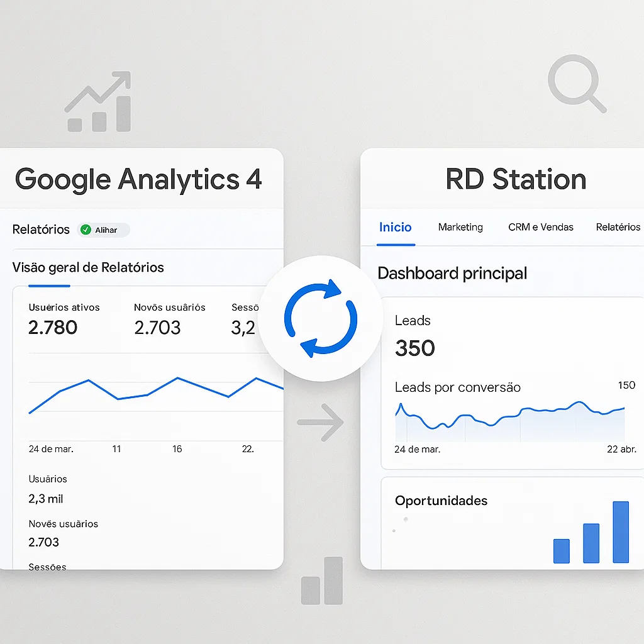Viewport: 644px width, 644px height.
Task: Click the 3,2 sessions value
Action: click(x=243, y=328)
